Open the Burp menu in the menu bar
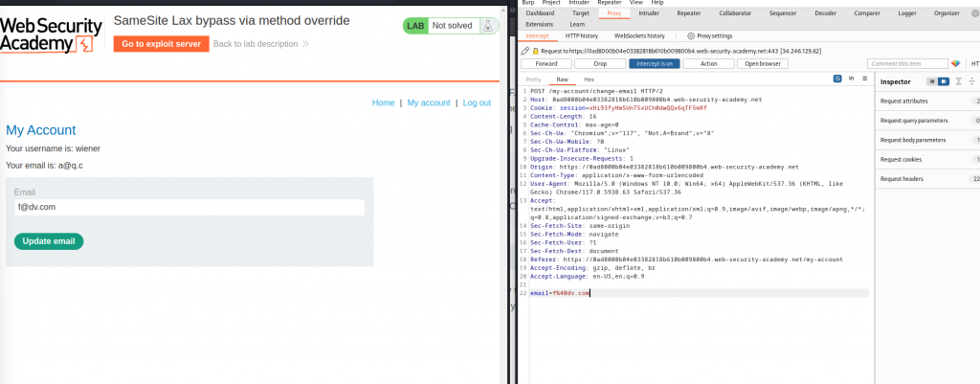The height and width of the screenshot is (384, 980). [528, 3]
